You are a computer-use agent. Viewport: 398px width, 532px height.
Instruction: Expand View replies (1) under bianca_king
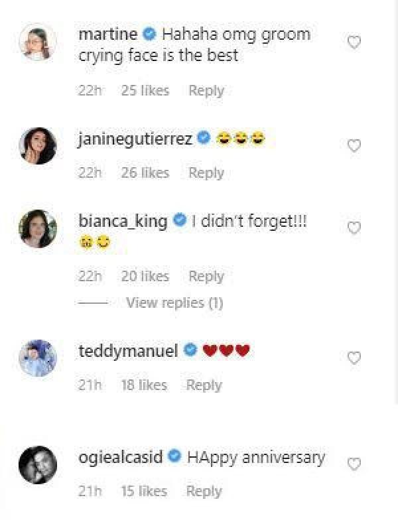click(x=174, y=303)
